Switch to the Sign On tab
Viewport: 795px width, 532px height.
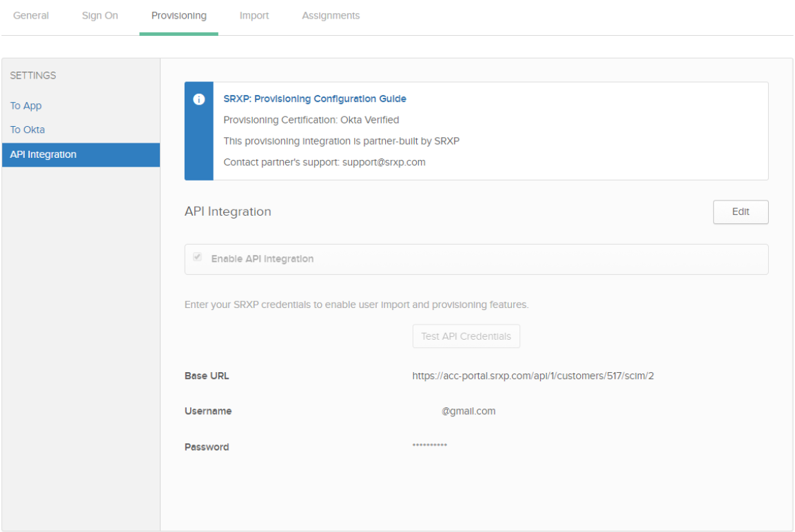click(x=100, y=16)
